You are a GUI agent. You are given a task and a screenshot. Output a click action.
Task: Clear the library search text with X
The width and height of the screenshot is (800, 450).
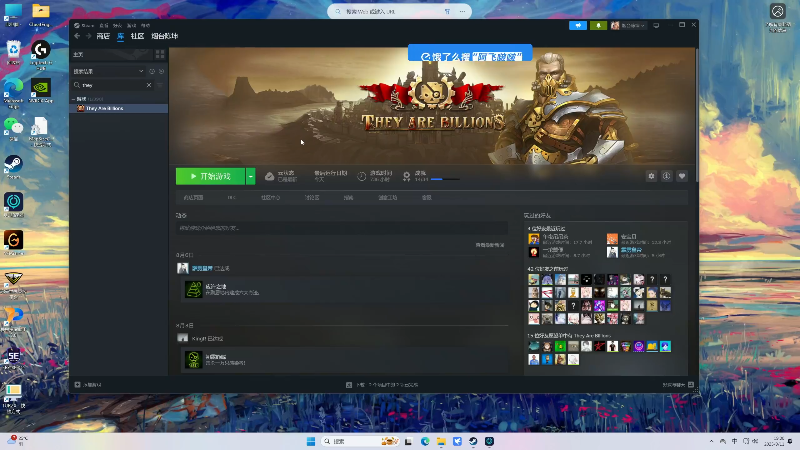pos(149,85)
